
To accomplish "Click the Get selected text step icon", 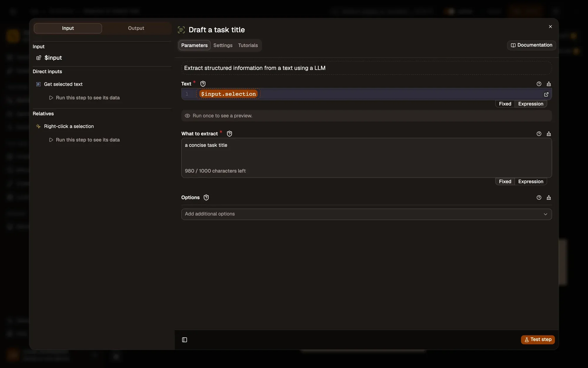I will [x=38, y=84].
